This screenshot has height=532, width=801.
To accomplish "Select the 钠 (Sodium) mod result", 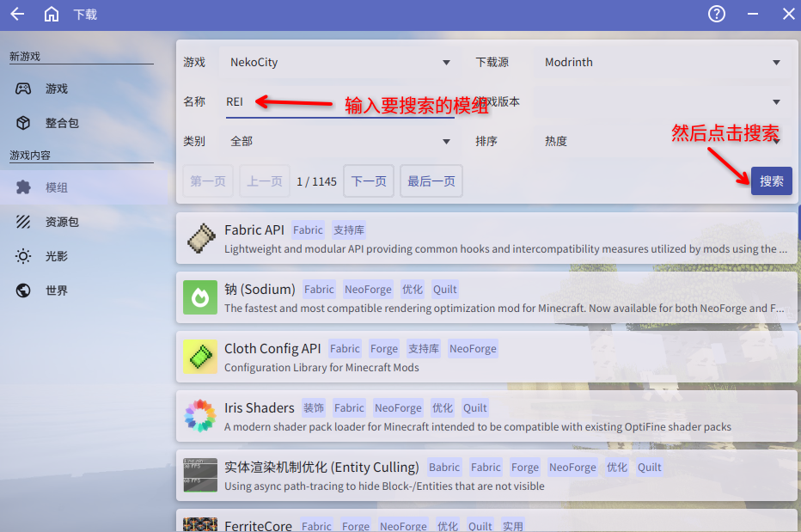I will [486, 298].
